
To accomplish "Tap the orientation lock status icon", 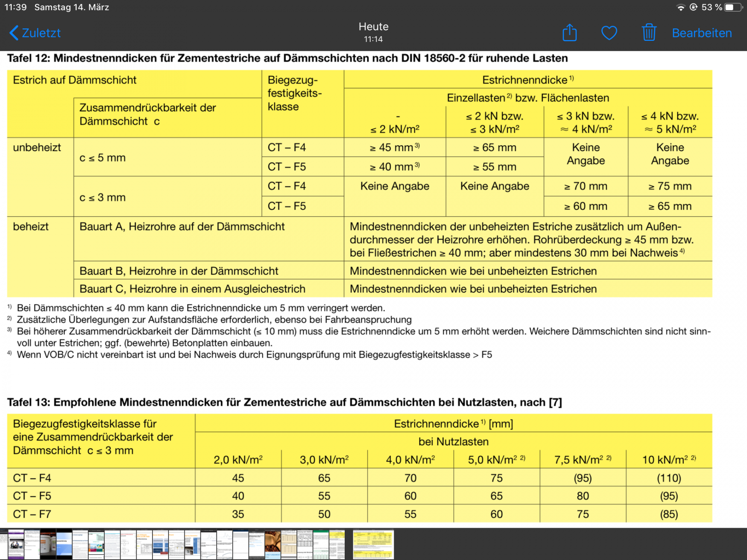I will click(693, 7).
